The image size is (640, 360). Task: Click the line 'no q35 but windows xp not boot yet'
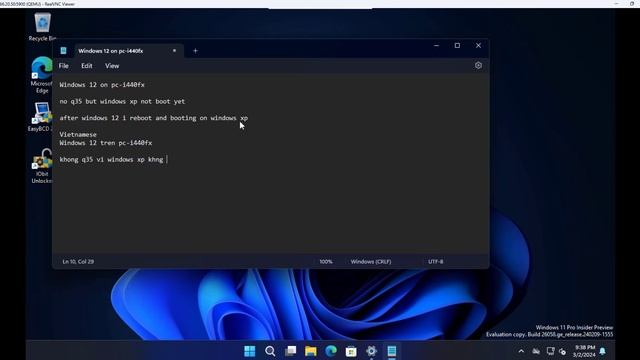point(122,101)
